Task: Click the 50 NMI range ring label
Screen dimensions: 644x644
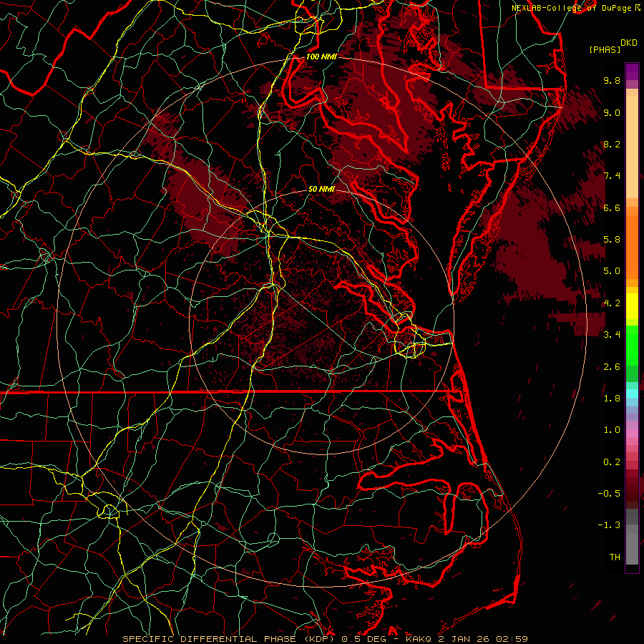Action: (321, 189)
